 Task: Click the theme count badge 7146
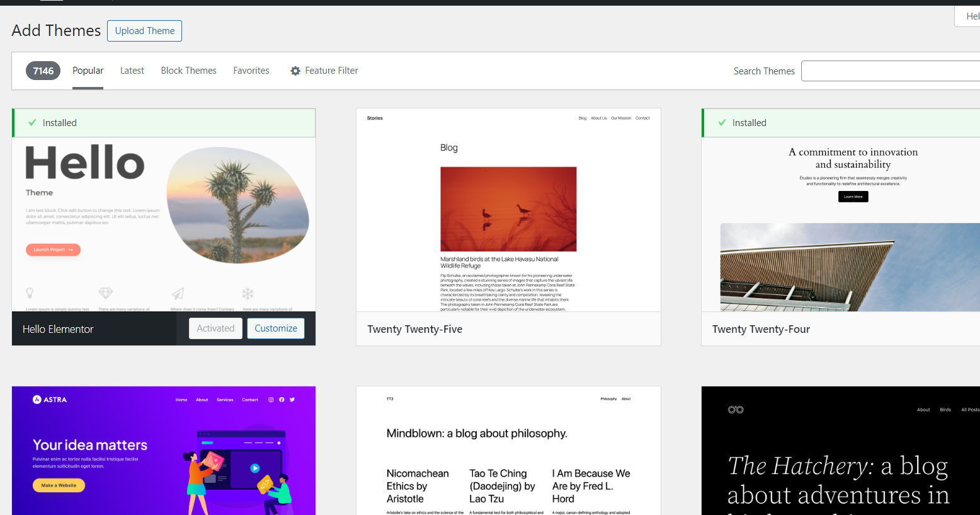coord(43,71)
